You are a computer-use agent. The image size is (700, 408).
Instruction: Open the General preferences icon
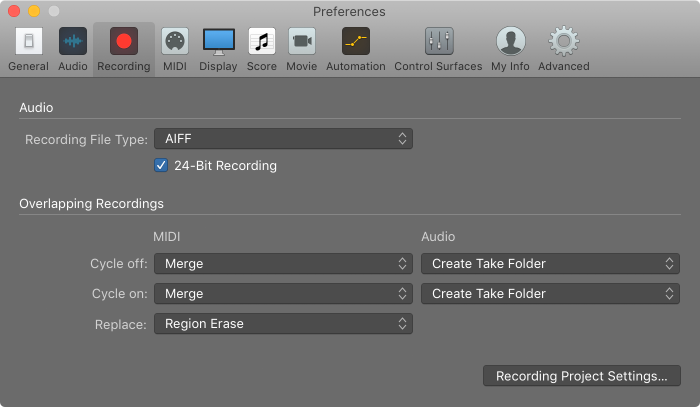point(29,41)
